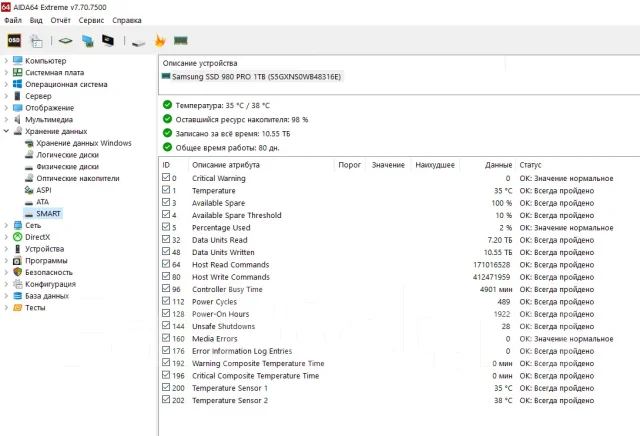This screenshot has height=436, width=640.
Task: Click the Порог column header
Action: (x=349, y=165)
